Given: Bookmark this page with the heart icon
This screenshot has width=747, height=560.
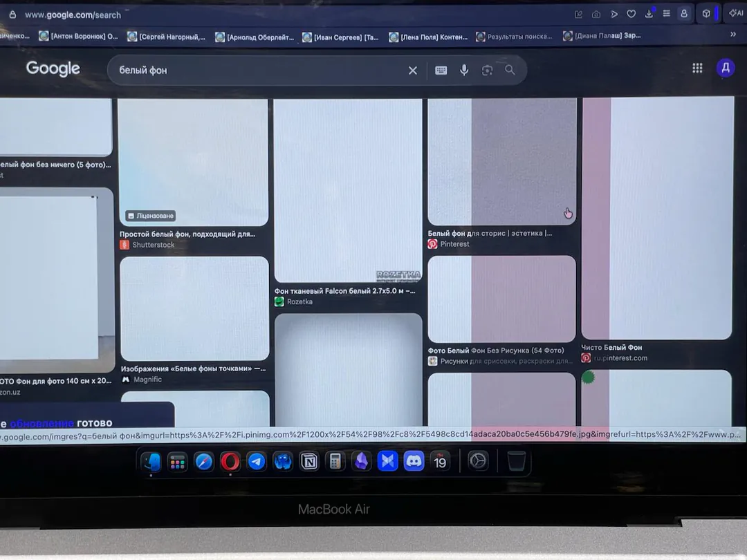Looking at the screenshot, I should click(x=631, y=15).
